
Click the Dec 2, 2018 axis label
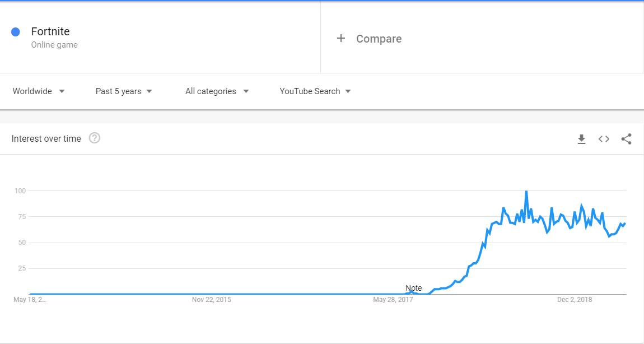[575, 300]
